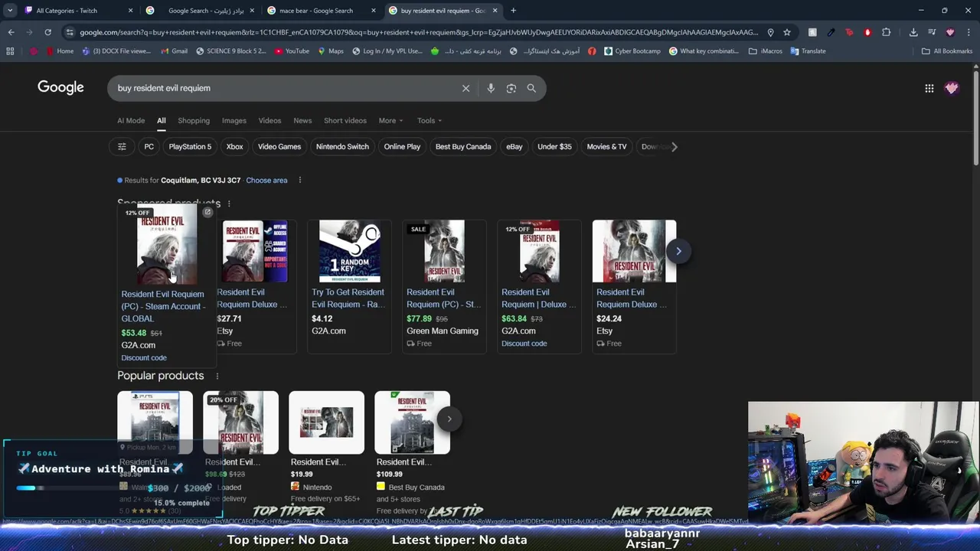Image resolution: width=980 pixels, height=551 pixels.
Task: Open the filter settings chip icon
Action: pos(122,146)
